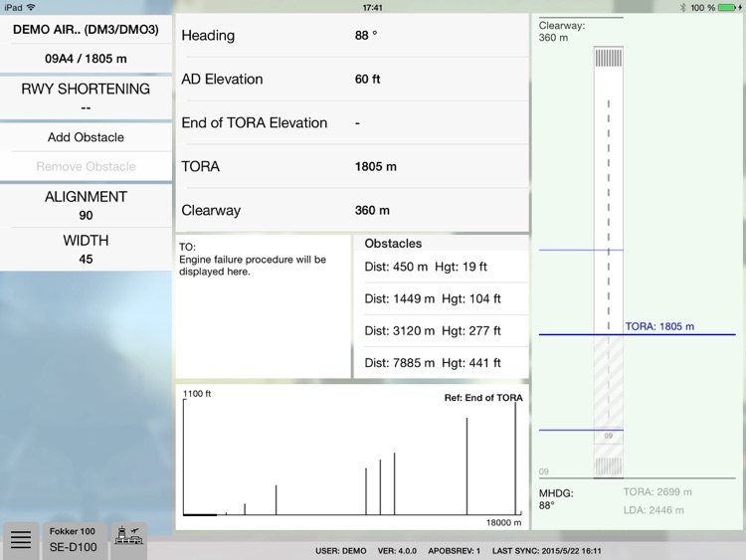Image resolution: width=746 pixels, height=560 pixels.
Task: Tap the 18000 m chart axis label
Action: (503, 522)
